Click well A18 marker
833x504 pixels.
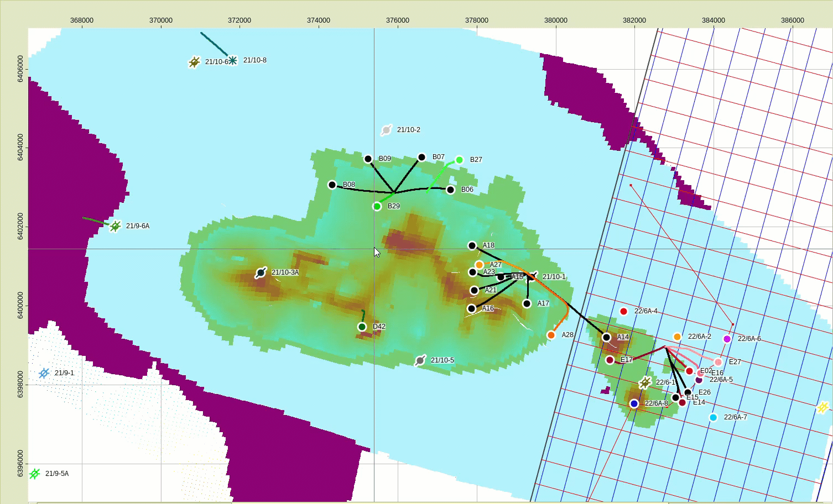(472, 246)
